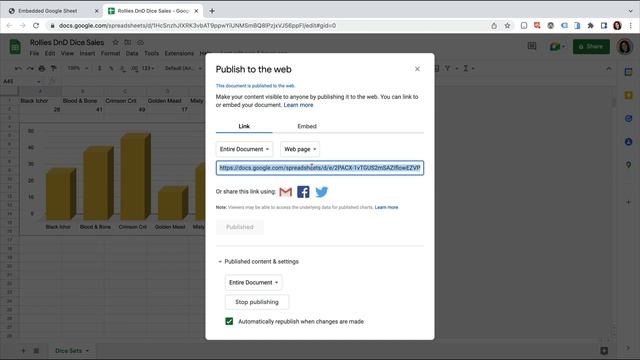The width and height of the screenshot is (640, 360).
Task: Open Tasks in the side panel
Action: 629,118
